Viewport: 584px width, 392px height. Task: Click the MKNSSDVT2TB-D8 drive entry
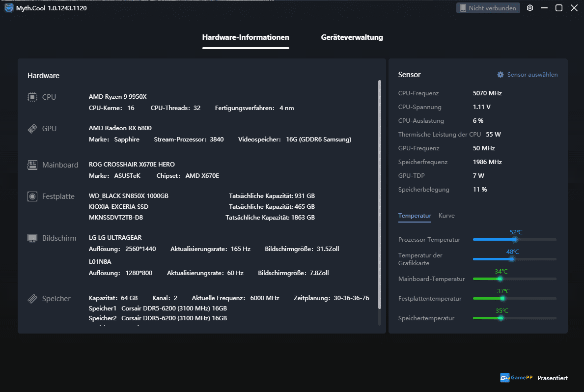[x=116, y=217]
